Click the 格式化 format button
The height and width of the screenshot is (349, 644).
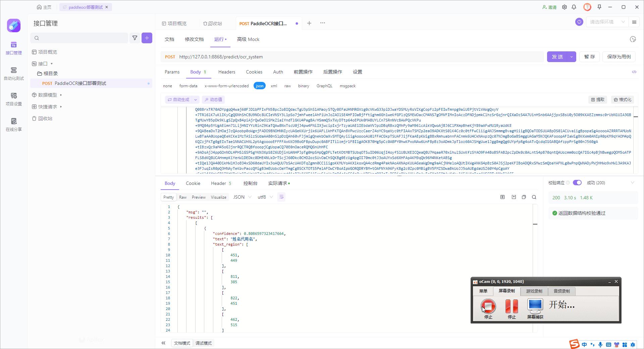(623, 100)
